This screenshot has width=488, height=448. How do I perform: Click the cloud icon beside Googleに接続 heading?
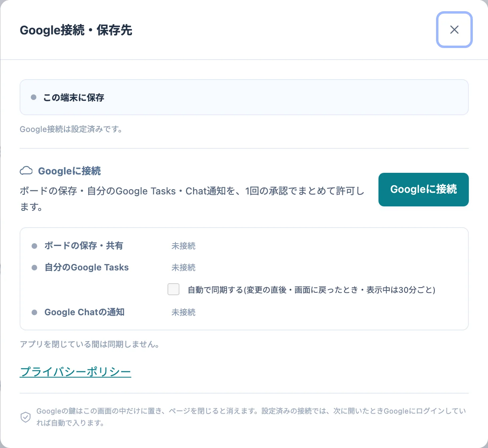26,171
